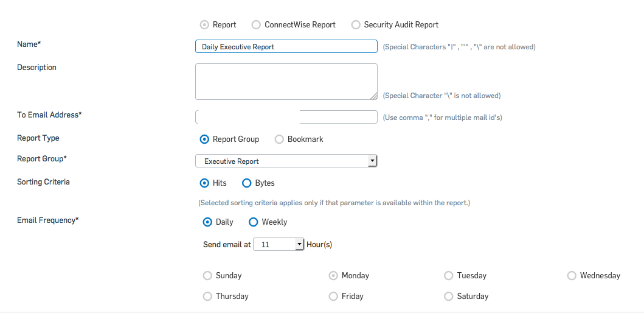Screen dimensions: 644x313
Task: Click the 'Use comma' hint text
Action: tap(442, 118)
